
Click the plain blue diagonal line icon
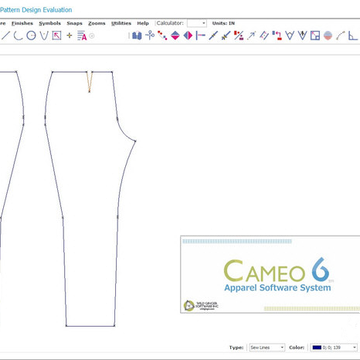[x=213, y=36]
